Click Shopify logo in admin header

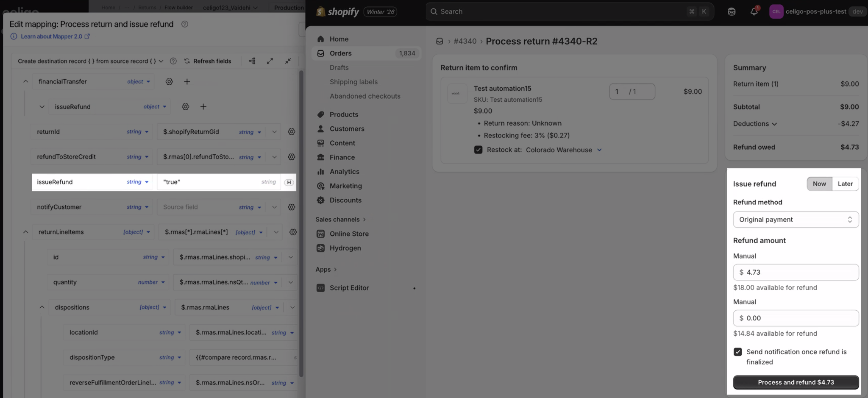[x=337, y=12]
